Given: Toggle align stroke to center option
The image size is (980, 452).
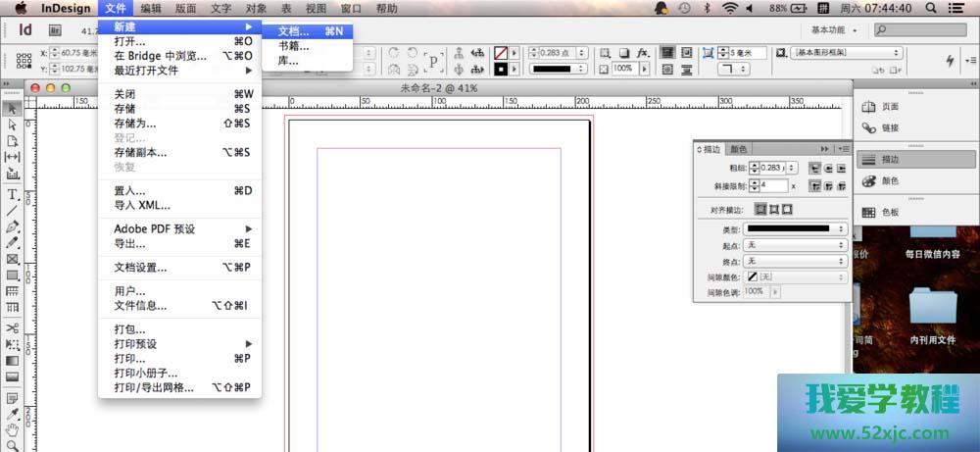Looking at the screenshot, I should pyautogui.click(x=759, y=210).
